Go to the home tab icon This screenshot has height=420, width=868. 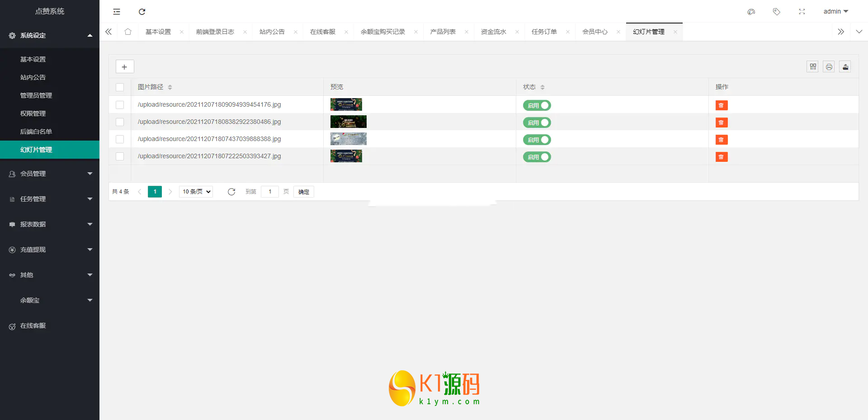pos(128,32)
